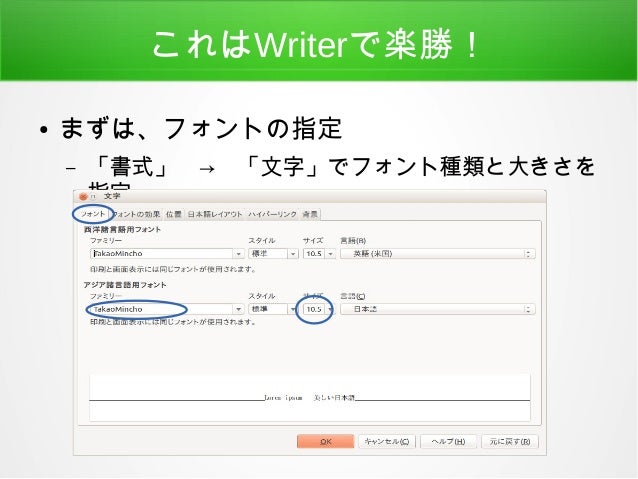Viewport: 638px width, 479px height.
Task: Expand the Western font サイズ dropdown arrow
Action: (x=330, y=254)
